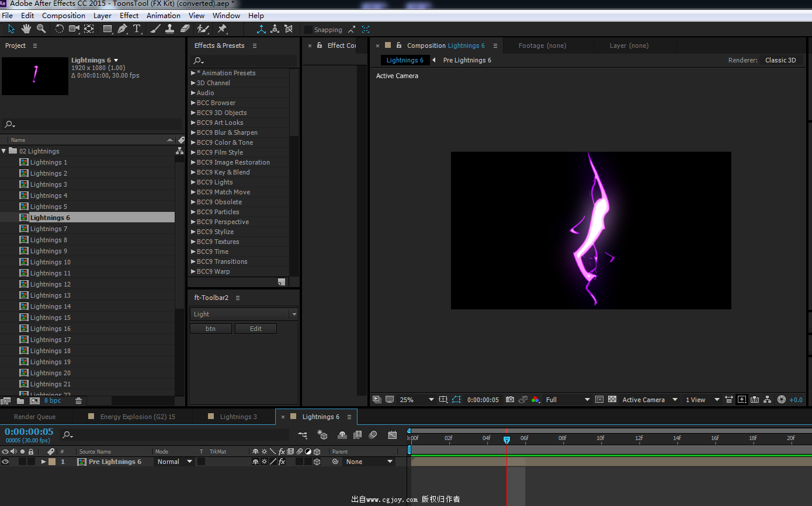Screen dimensions: 812x506
Task: Click the Reset Exposure aperture icon
Action: 782,400
